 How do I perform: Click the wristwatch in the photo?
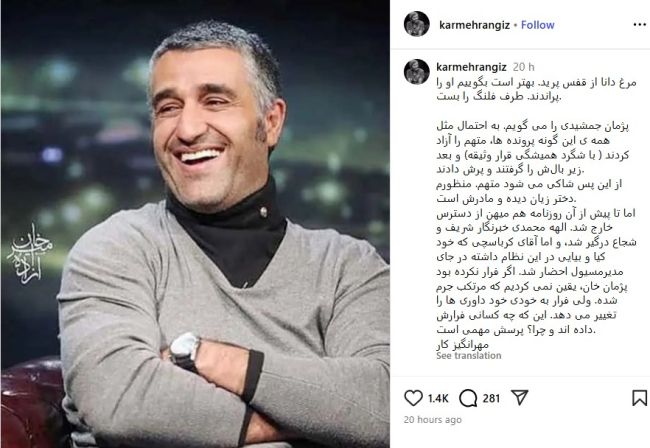click(184, 351)
